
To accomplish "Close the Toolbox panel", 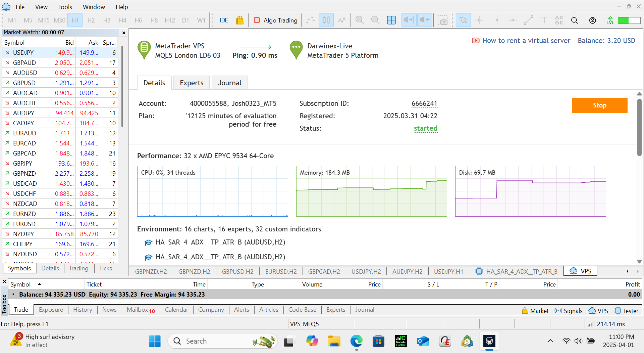I will pyautogui.click(x=4, y=281).
